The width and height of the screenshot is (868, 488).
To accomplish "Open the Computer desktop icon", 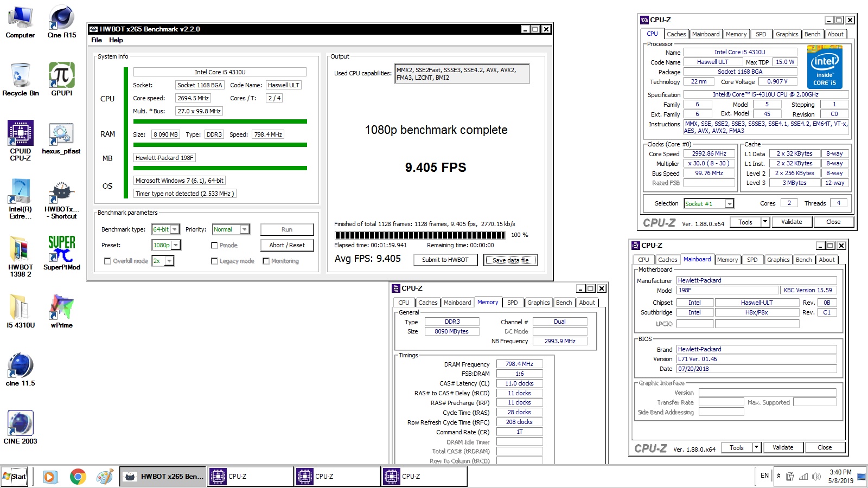I will tap(20, 23).
